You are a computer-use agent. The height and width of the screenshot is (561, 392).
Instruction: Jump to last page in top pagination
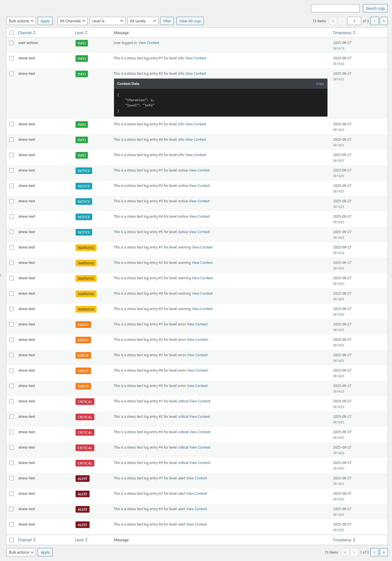click(x=383, y=21)
